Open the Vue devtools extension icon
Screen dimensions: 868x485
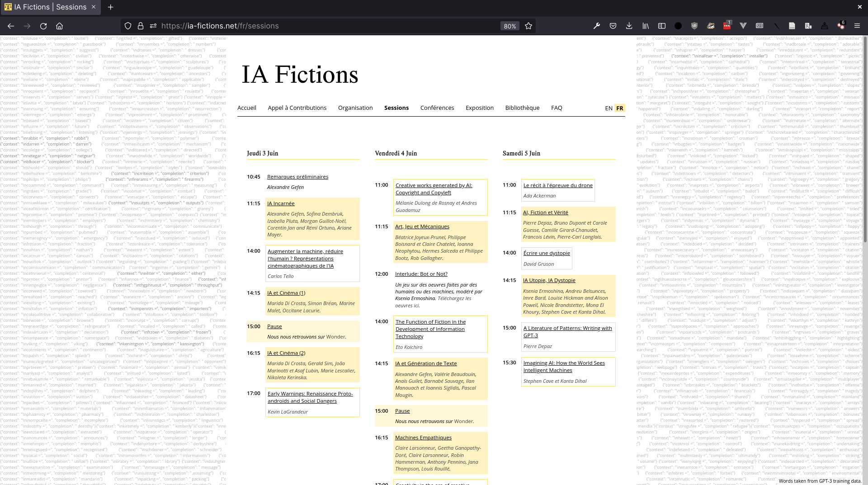743,26
